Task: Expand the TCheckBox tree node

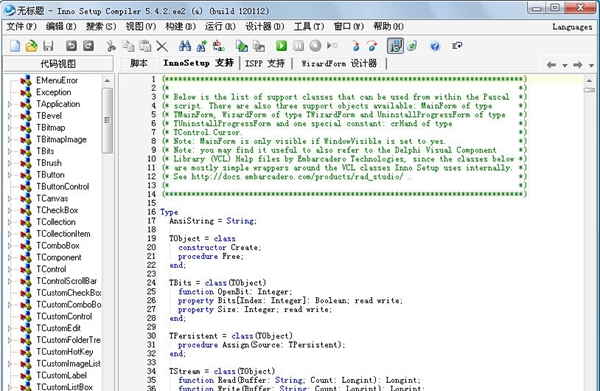Action: 10,210
